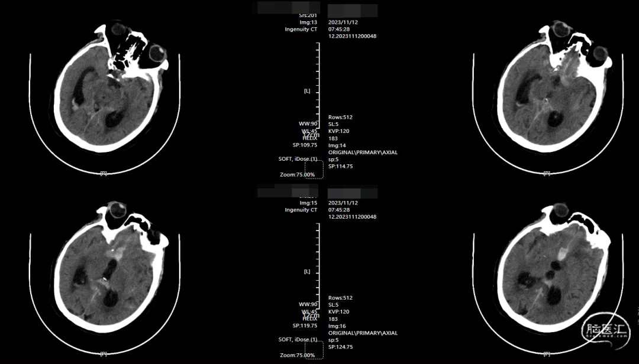
Task: Click the SP:109.75 slice position label
Action: pyautogui.click(x=306, y=145)
